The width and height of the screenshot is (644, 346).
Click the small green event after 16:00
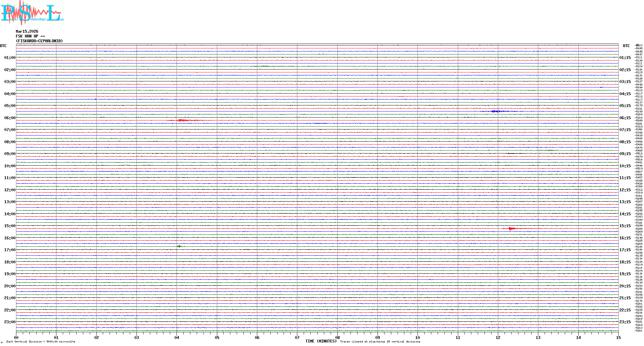[179, 246]
